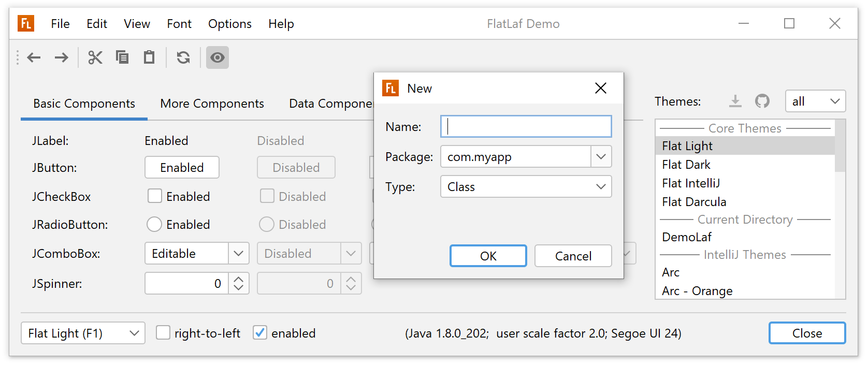Click the Close button at bottom right
Image resolution: width=868 pixels, height=365 pixels.
click(x=807, y=333)
